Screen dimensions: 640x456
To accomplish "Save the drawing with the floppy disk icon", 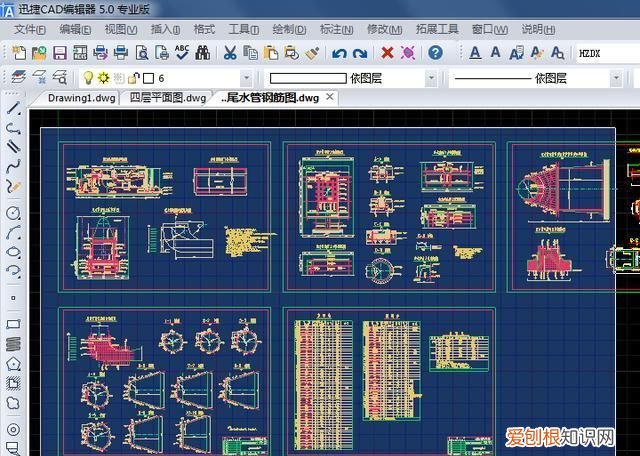I will click(x=60, y=53).
